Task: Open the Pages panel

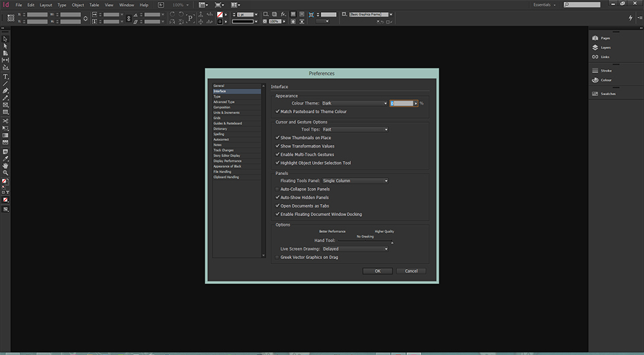Action: pyautogui.click(x=601, y=38)
